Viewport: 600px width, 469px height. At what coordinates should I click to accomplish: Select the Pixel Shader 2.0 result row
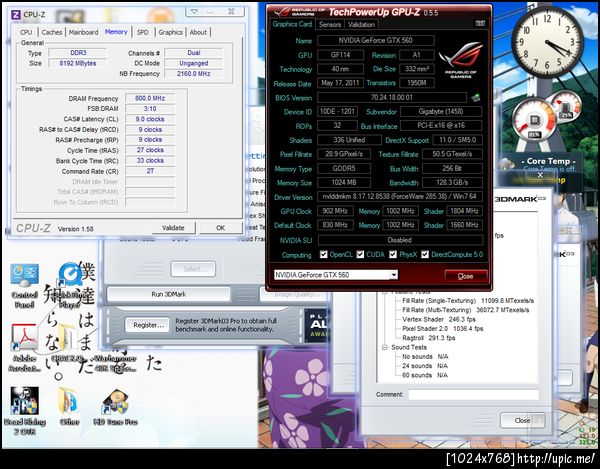443,328
